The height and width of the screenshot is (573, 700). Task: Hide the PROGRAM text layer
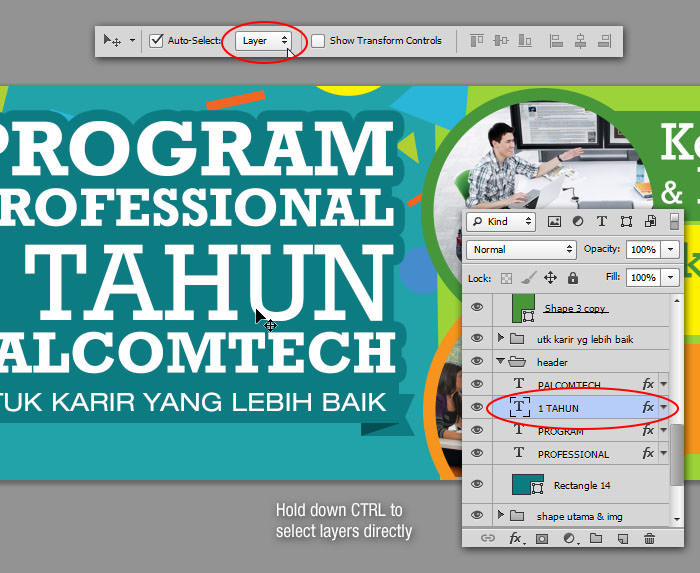click(x=477, y=430)
